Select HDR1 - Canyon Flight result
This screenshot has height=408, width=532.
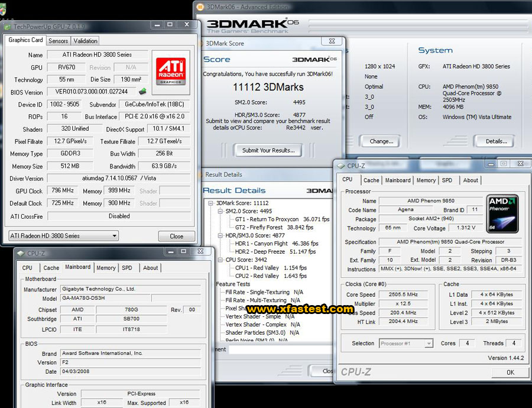pyautogui.click(x=277, y=244)
